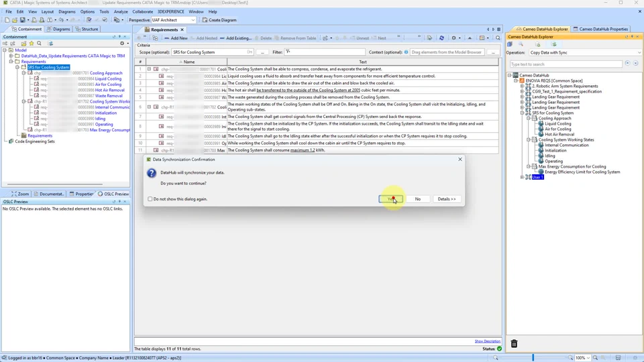This screenshot has height=362, width=644.
Task: Click the search icon in Containment toolbar
Action: coord(39,43)
